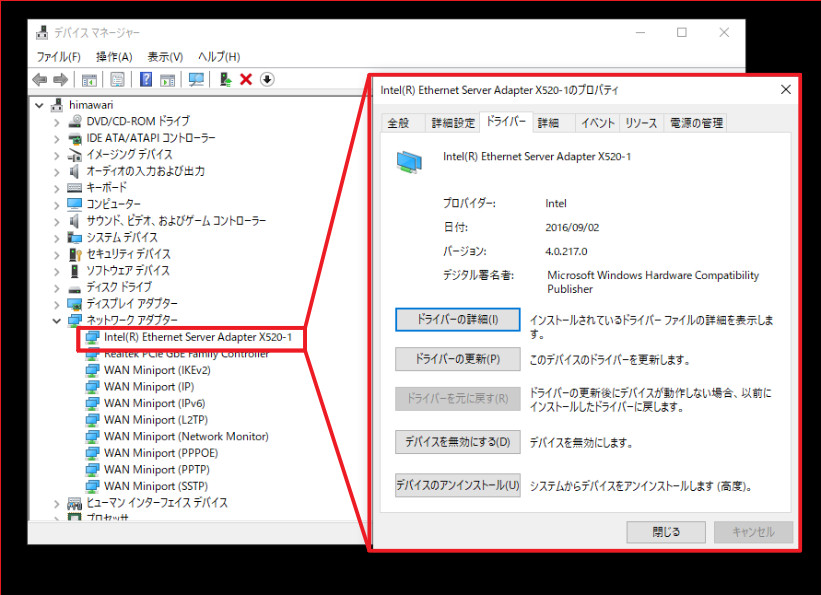
Task: Click the action pane toolbar icon beside Help
Action: tap(168, 80)
